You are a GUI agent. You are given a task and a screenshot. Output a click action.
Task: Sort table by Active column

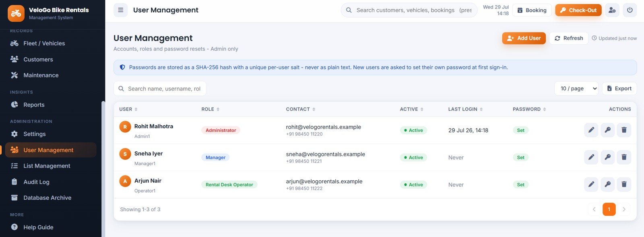tap(412, 109)
